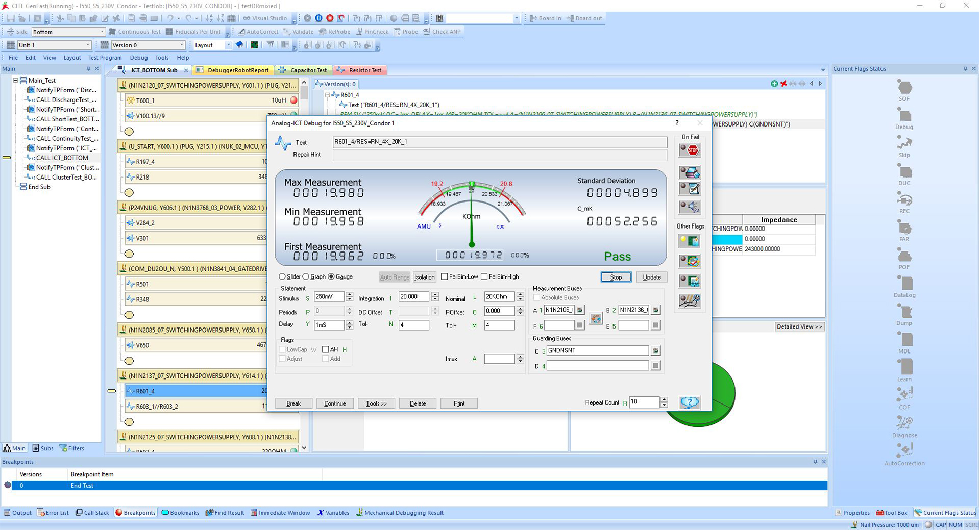
Task: Click the red toolbar Stop icon
Action: [x=330, y=18]
